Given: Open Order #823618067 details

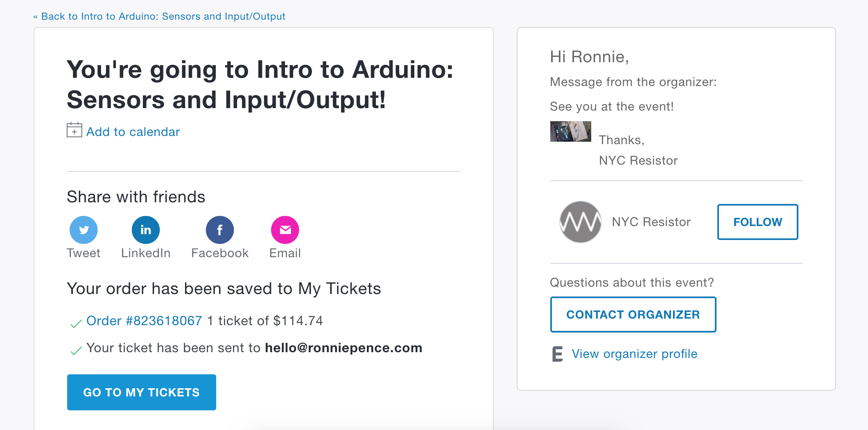Looking at the screenshot, I should click(144, 321).
